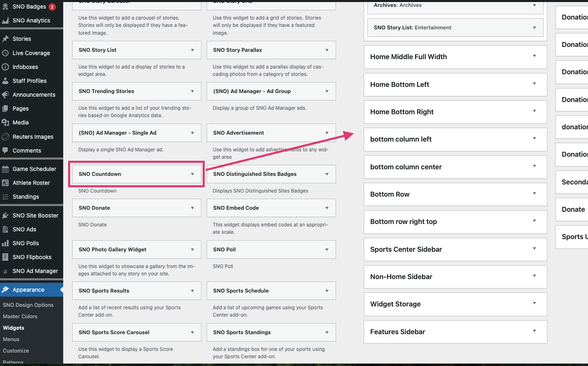Click the Infoboxes info icon
Viewport: 588px width, 366px height.
click(5, 67)
